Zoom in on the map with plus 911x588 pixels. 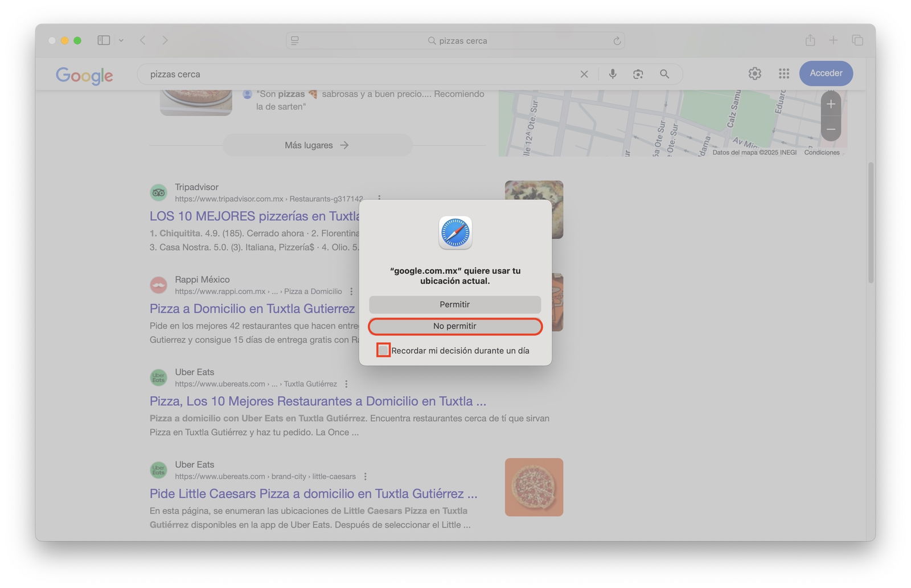[x=831, y=104]
